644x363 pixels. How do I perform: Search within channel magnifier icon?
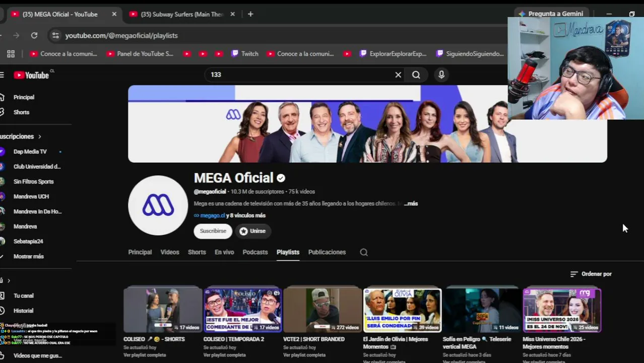[364, 252]
